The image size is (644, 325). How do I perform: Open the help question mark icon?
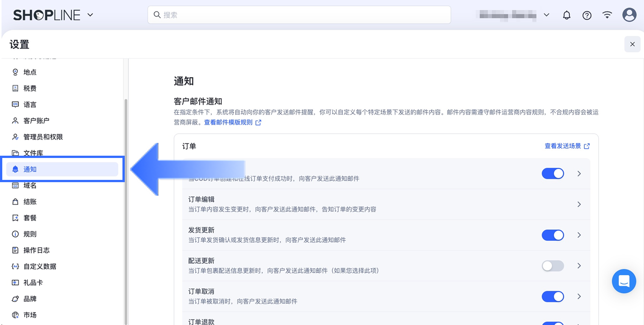point(587,15)
